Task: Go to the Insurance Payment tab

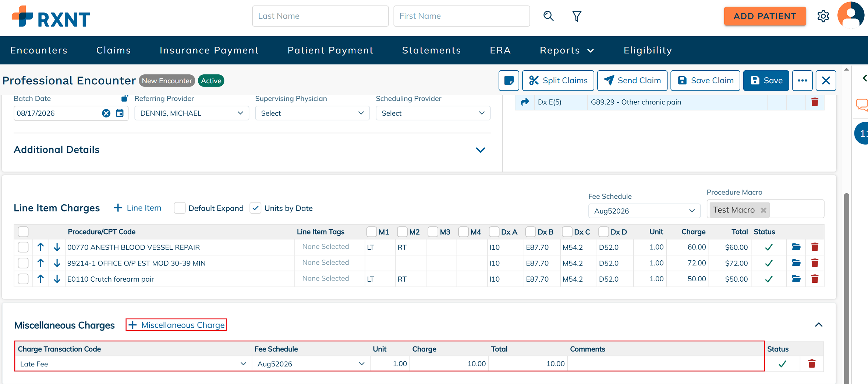Action: point(209,50)
